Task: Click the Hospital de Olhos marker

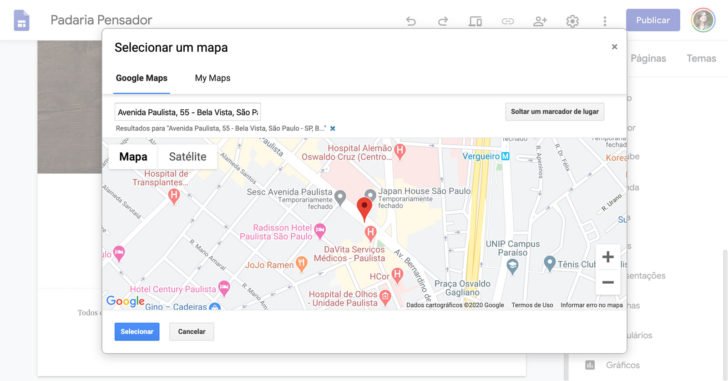Action: click(385, 297)
